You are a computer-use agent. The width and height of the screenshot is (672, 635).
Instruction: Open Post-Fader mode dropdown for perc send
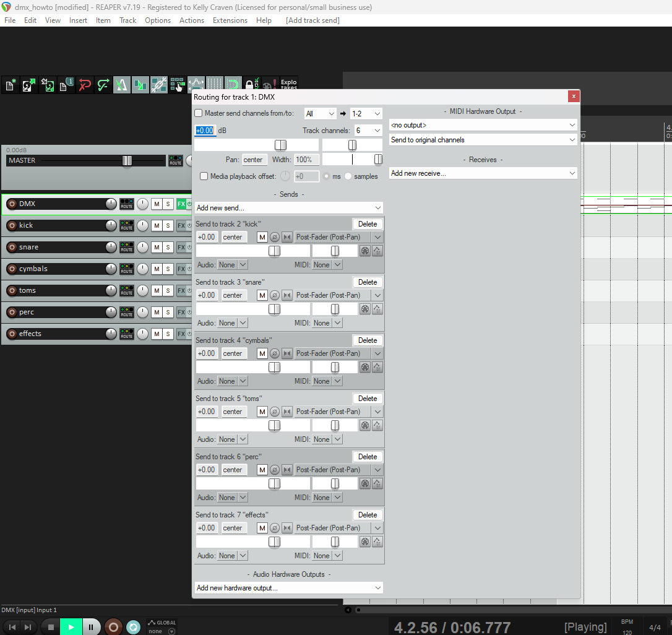point(338,470)
